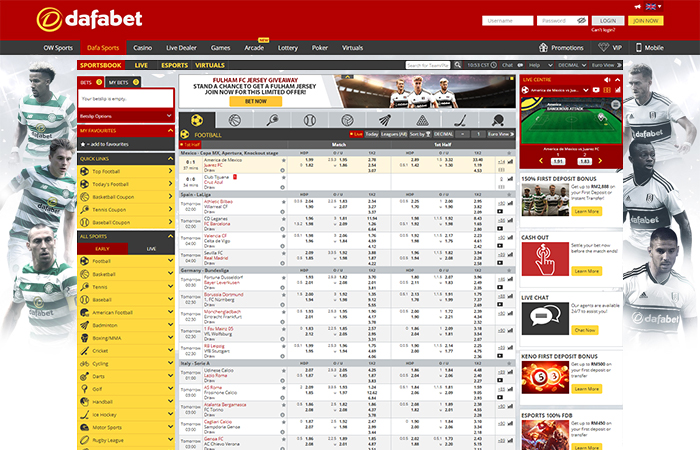Toggle Euro View in top sportsbook bar

[606, 65]
